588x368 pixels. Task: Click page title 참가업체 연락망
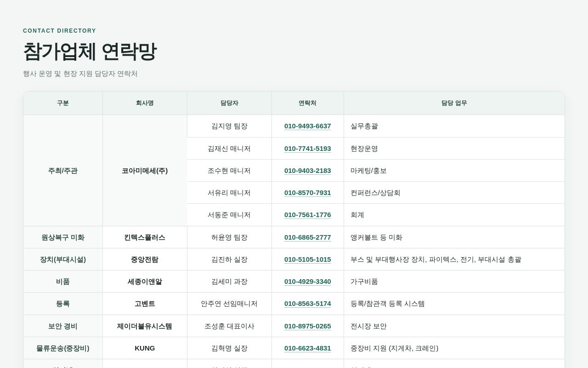[x=90, y=52]
